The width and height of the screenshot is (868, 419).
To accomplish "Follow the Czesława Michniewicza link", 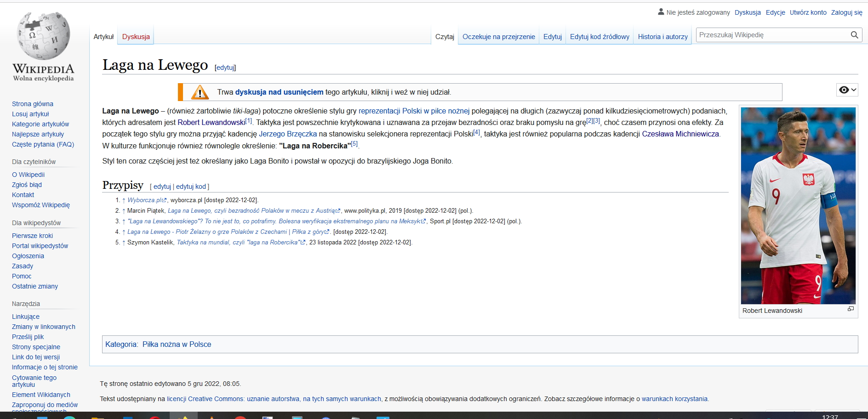I will (680, 134).
